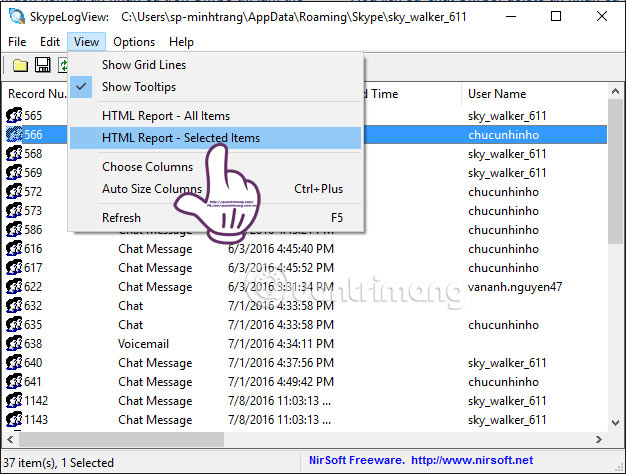Click time 7/1/2016 4:49:42 PM

click(x=281, y=382)
